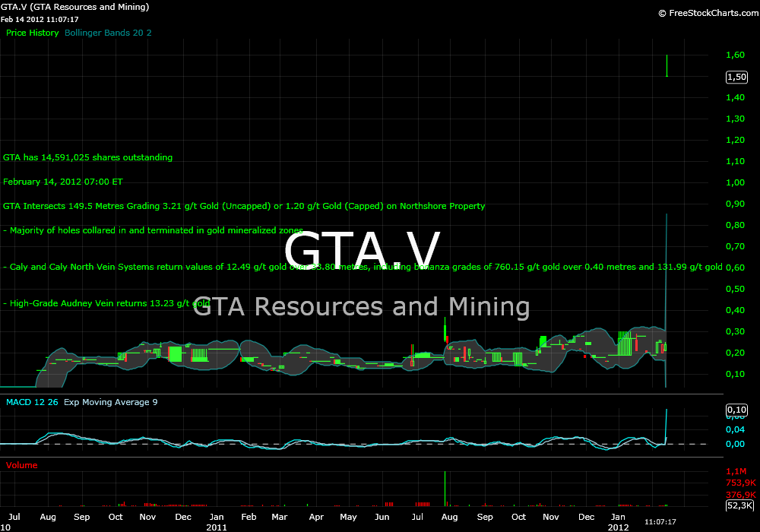Click the red Volume pane label
Screen dimensions: 760x532
point(22,465)
